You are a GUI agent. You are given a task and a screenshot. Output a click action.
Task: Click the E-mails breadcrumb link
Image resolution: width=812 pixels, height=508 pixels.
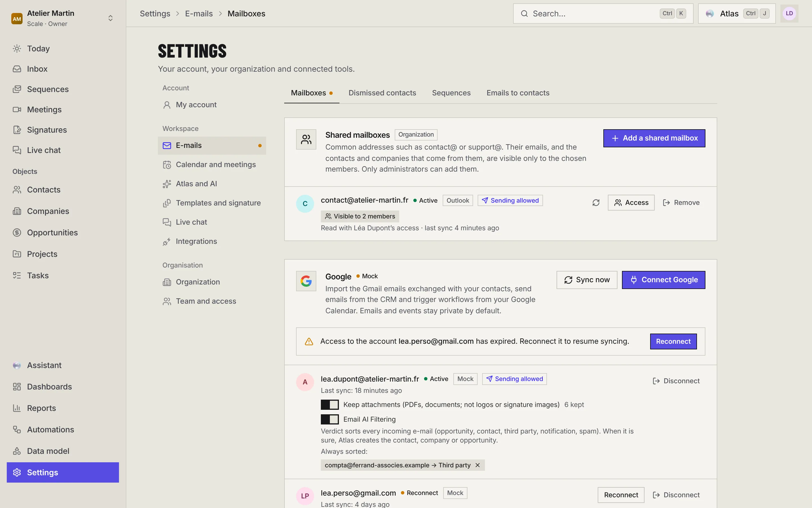[199, 14]
